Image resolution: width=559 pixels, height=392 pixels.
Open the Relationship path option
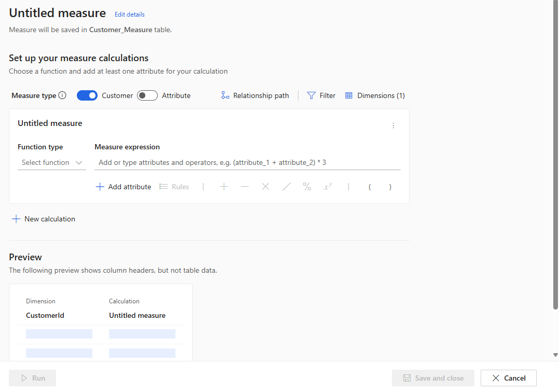click(x=255, y=95)
